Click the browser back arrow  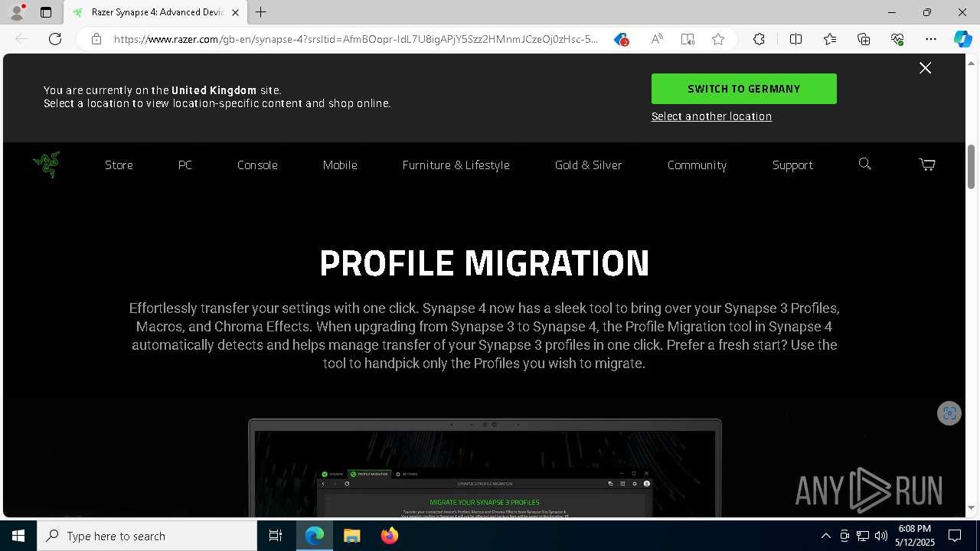21,39
